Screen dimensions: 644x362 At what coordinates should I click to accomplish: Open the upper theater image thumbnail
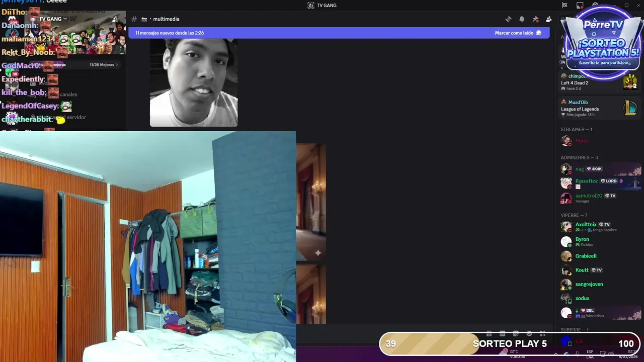[311, 202]
